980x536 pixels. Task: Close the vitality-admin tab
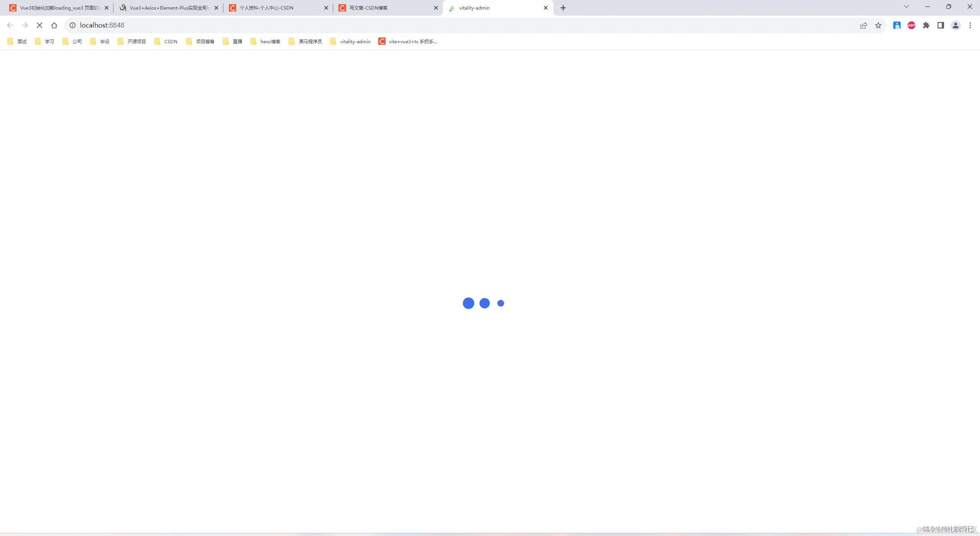[546, 8]
